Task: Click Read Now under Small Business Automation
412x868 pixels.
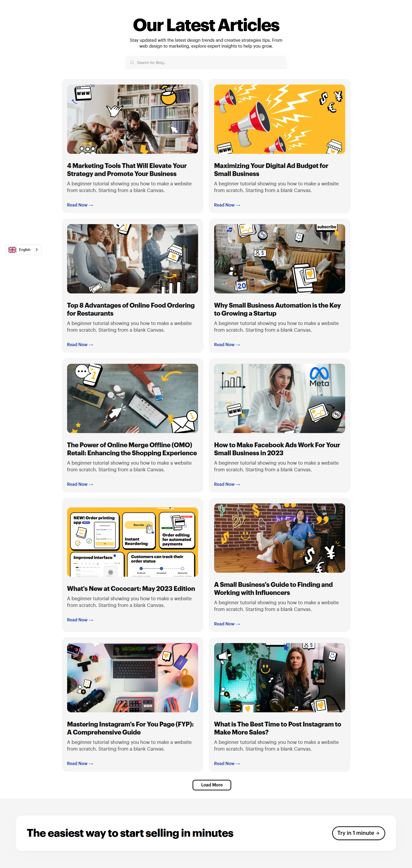Action: (227, 344)
